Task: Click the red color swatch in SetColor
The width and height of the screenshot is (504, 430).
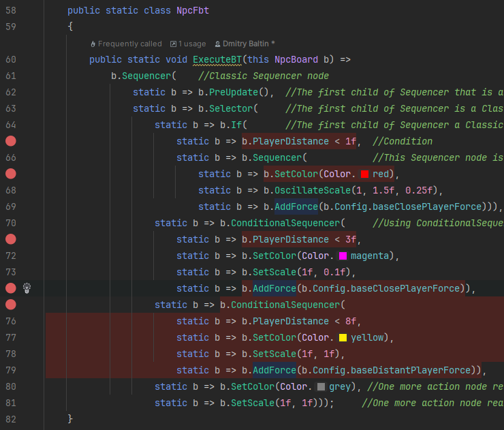Action: pyautogui.click(x=364, y=174)
